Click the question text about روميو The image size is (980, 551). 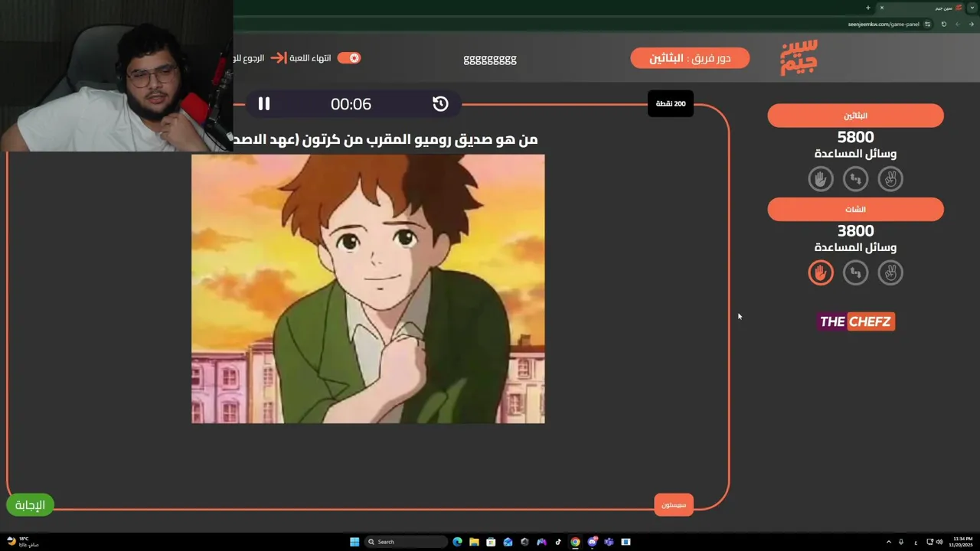tap(386, 139)
